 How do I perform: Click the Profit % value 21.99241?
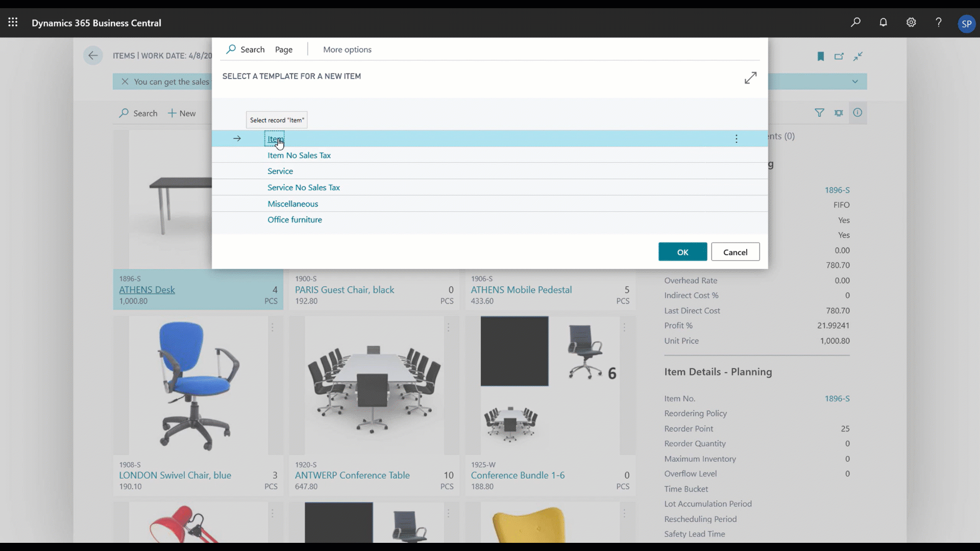(x=833, y=325)
